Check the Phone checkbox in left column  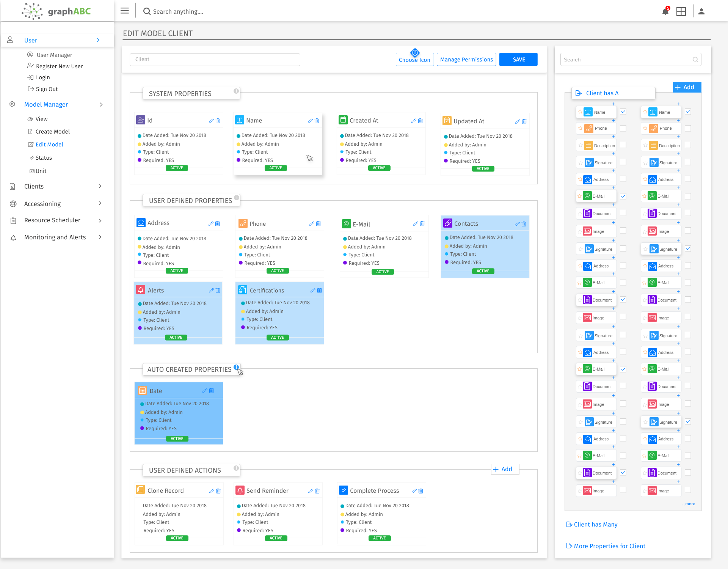(x=623, y=128)
